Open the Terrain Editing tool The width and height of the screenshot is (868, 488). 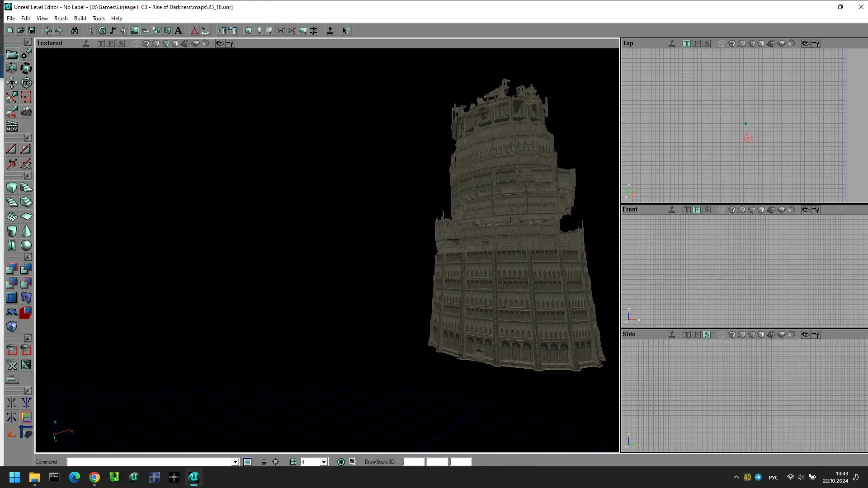tap(26, 112)
